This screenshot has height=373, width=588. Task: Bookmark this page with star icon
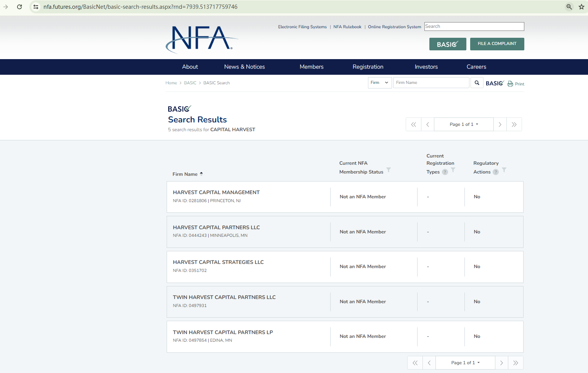[582, 7]
